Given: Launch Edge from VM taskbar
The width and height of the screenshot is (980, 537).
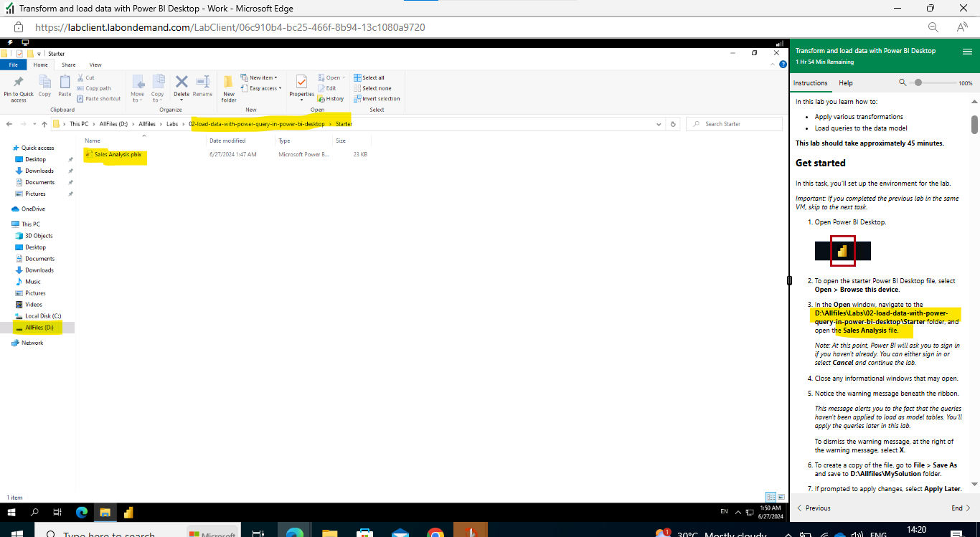Looking at the screenshot, I should pos(81,512).
